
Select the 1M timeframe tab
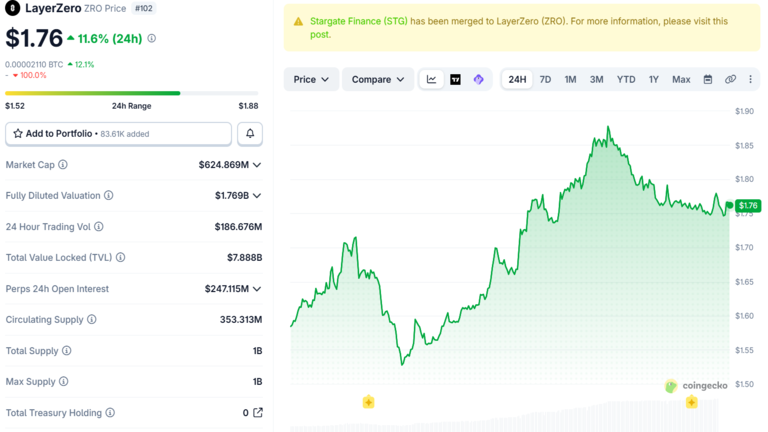[x=570, y=79]
